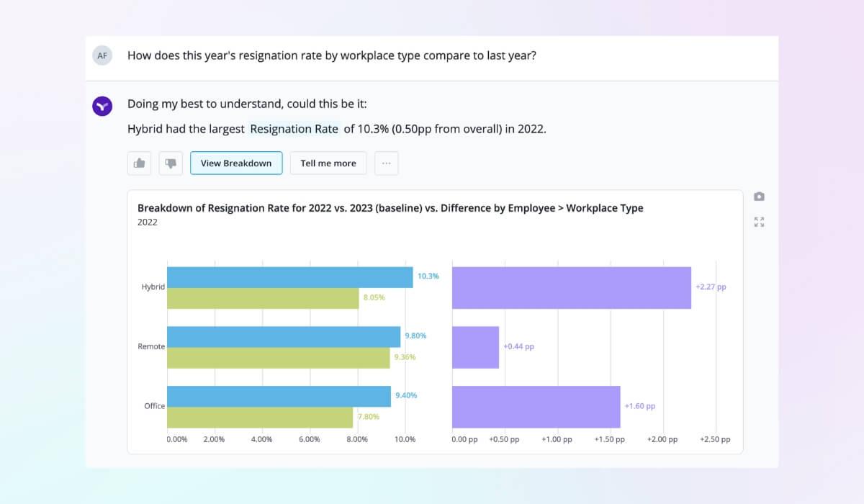Screen dimensions: 864x504
Task: Select the purple +0.44 pp difference bar
Action: click(x=476, y=347)
